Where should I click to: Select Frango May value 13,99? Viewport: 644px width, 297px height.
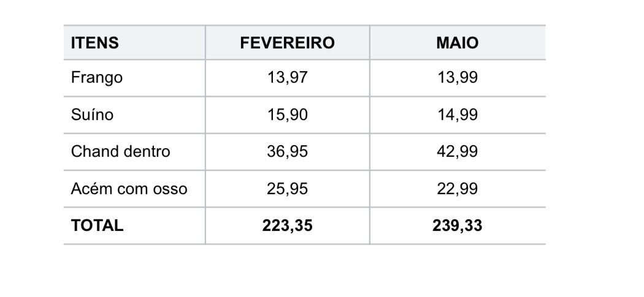click(x=458, y=78)
